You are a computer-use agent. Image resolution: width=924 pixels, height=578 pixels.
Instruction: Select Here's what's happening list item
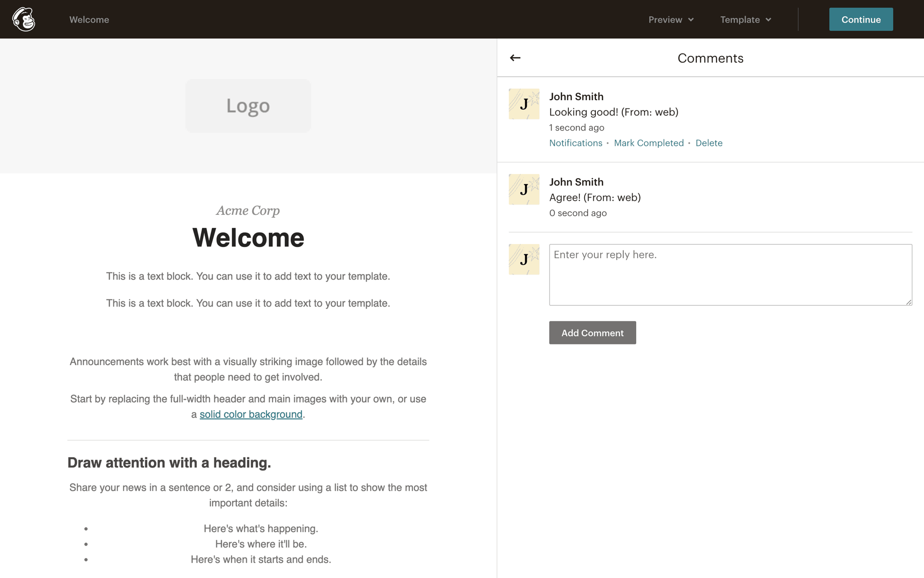261,528
